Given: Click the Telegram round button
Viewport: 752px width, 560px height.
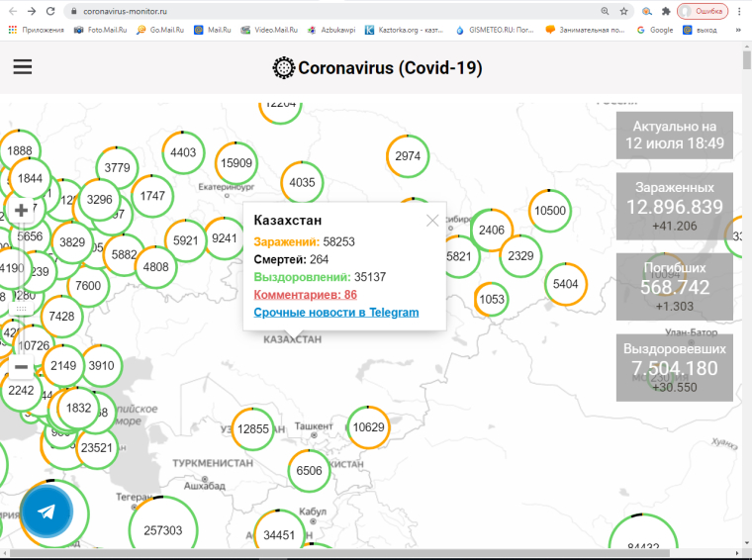Looking at the screenshot, I should (47, 512).
